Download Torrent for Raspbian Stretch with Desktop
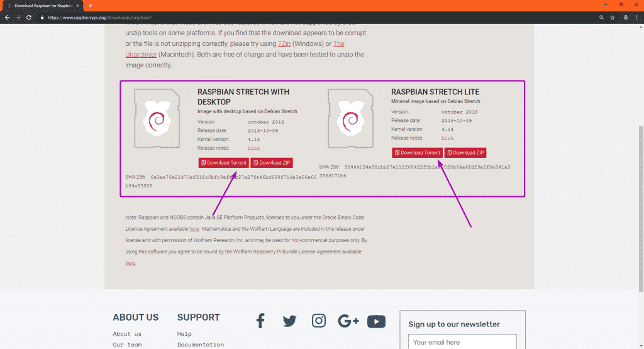Viewport: 644px width, 349px height. click(223, 163)
